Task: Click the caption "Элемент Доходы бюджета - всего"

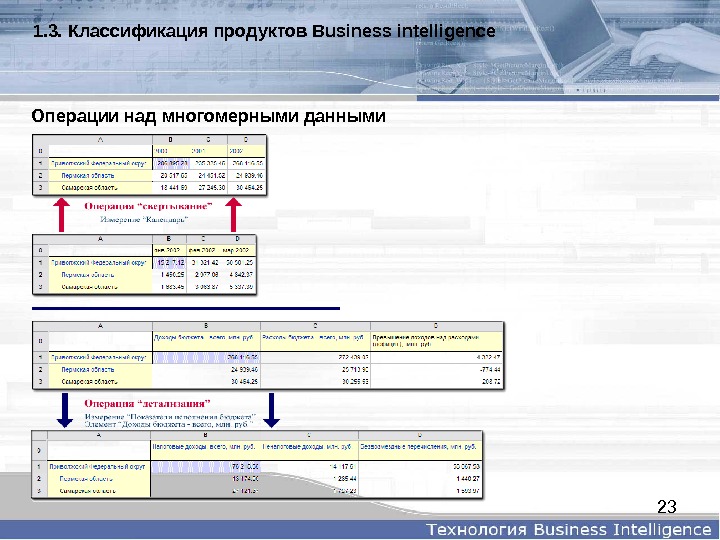Action: point(169,424)
